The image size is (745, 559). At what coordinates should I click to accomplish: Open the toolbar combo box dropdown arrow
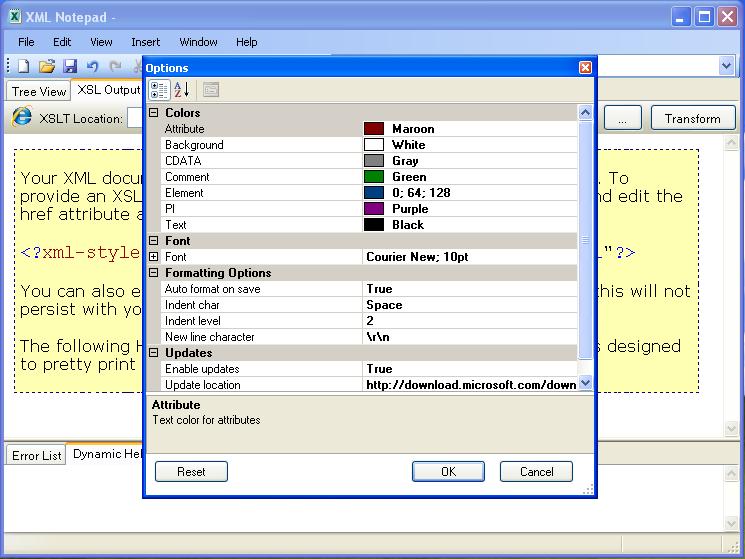(x=726, y=66)
